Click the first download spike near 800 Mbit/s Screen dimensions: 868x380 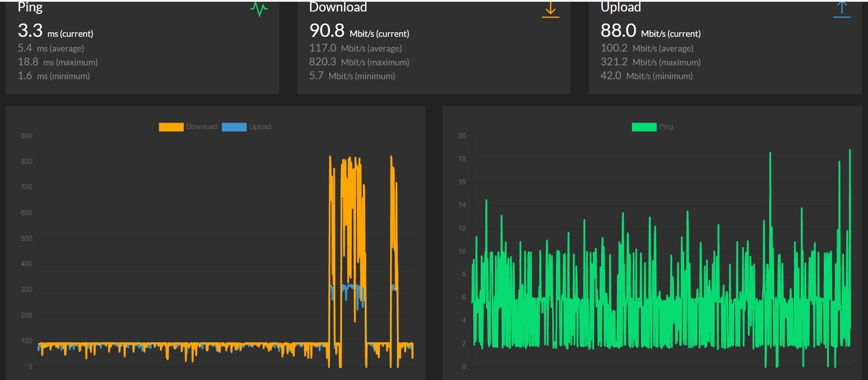330,159
